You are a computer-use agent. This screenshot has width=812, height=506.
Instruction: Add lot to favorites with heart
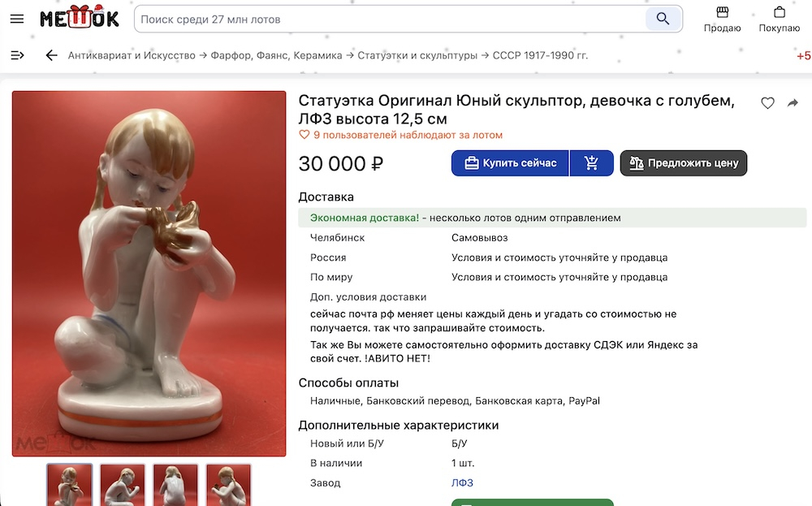coord(767,103)
